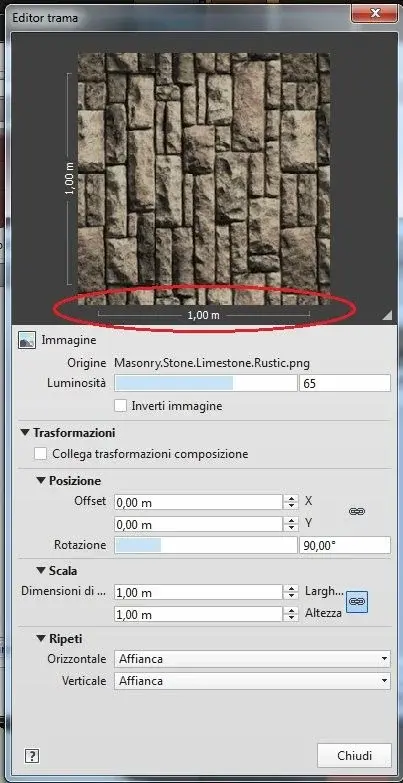Click the Chiudi button
This screenshot has width=403, height=783.
pos(355,756)
